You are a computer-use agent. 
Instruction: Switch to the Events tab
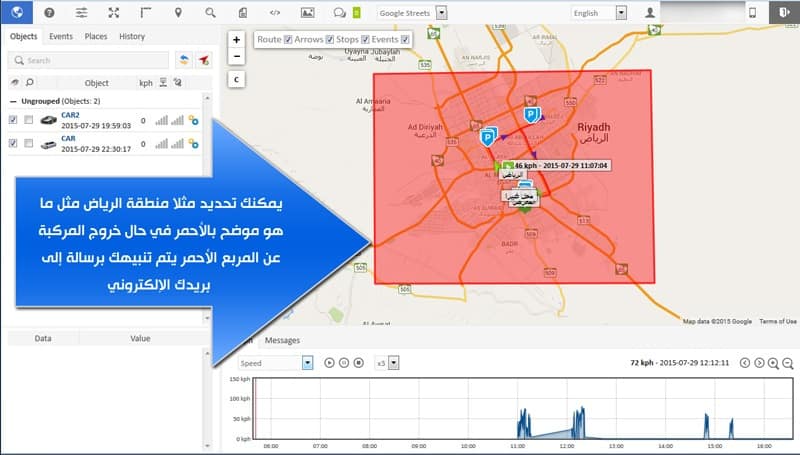pos(61,36)
